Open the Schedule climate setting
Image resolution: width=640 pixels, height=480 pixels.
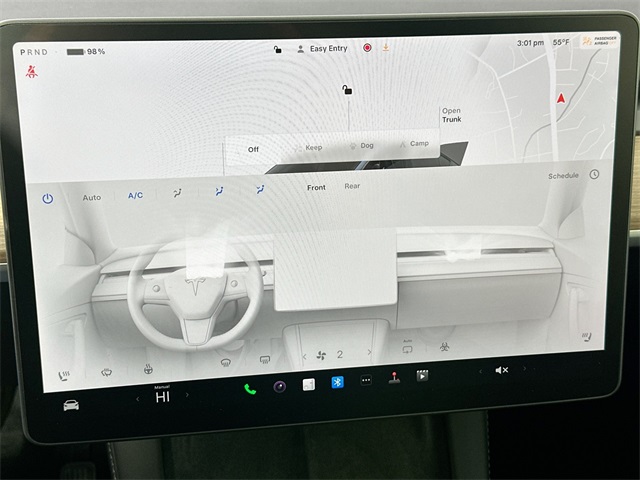coord(563,176)
